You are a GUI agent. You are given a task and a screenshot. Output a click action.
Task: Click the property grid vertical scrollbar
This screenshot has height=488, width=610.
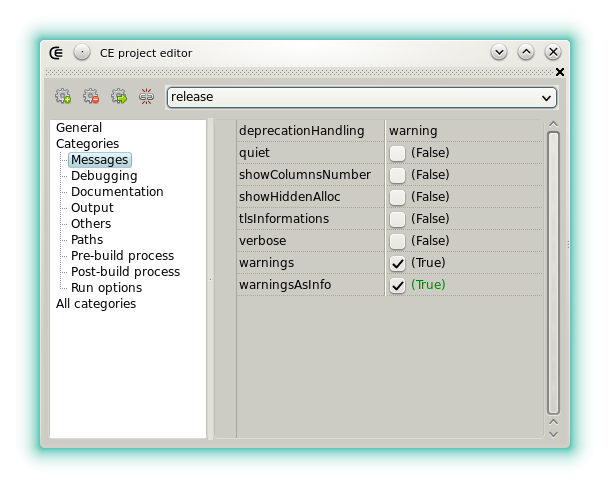[x=553, y=270]
